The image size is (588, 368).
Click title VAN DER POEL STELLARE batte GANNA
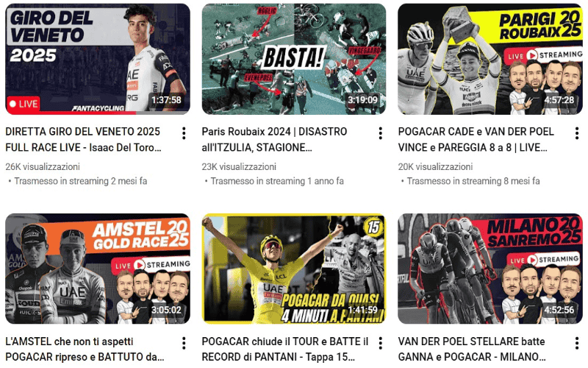(472, 349)
